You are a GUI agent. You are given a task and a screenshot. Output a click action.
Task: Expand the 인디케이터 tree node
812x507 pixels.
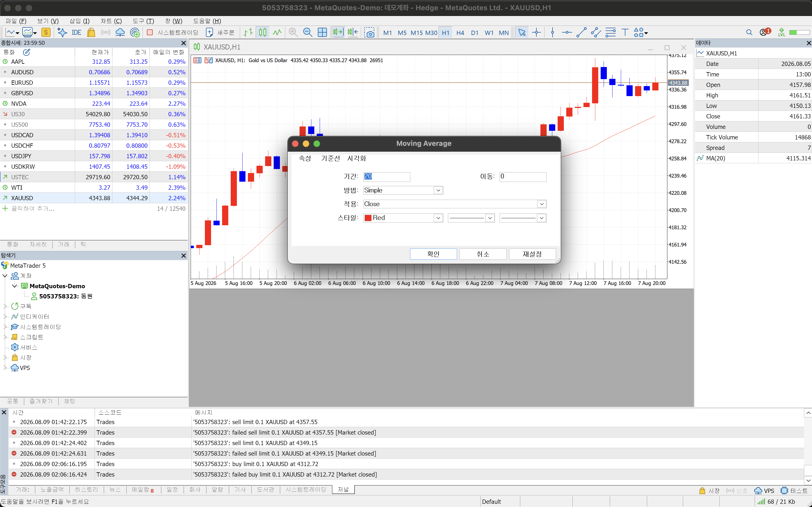5,316
